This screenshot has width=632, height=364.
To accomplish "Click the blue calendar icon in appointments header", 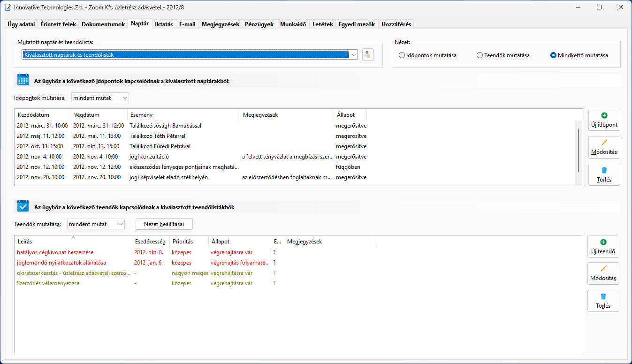I will click(x=23, y=80).
